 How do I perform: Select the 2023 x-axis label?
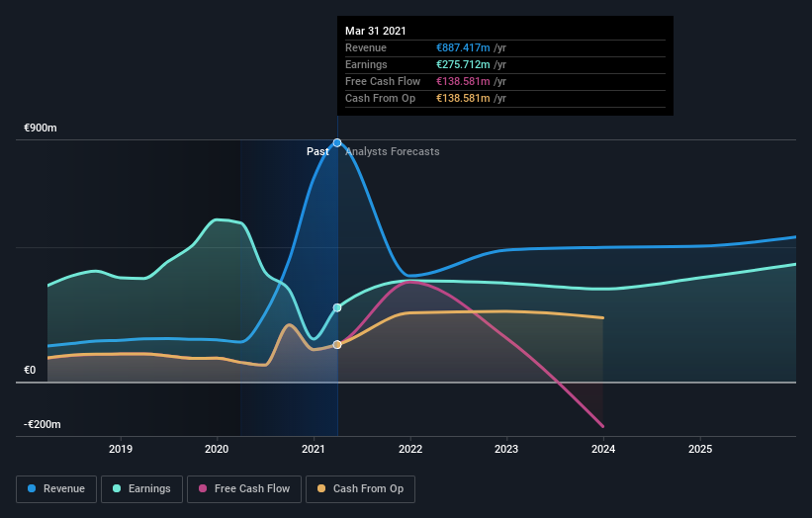506,449
